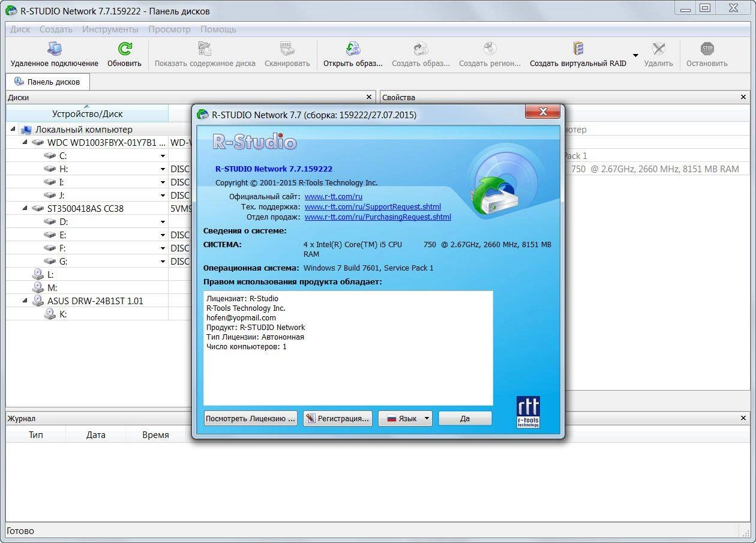Open the View (Просмотр) menu
Viewport: 756px width, 543px height.
tap(169, 29)
